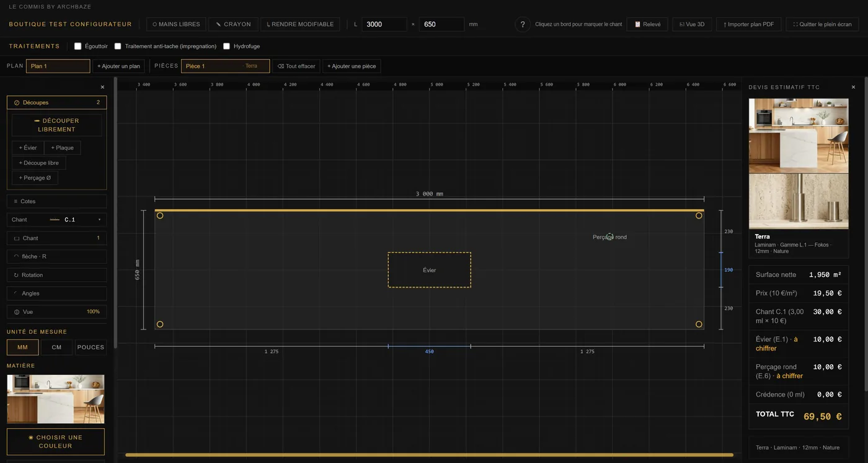Viewport: 868px width, 463px height.
Task: Click Ajouter un plan
Action: click(118, 66)
